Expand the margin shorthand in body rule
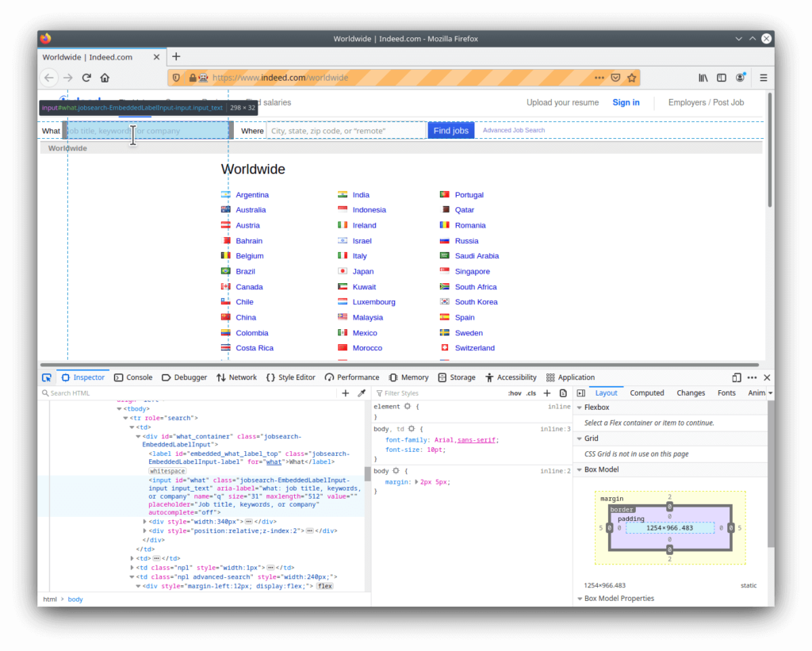This screenshot has height=651, width=812. point(416,482)
